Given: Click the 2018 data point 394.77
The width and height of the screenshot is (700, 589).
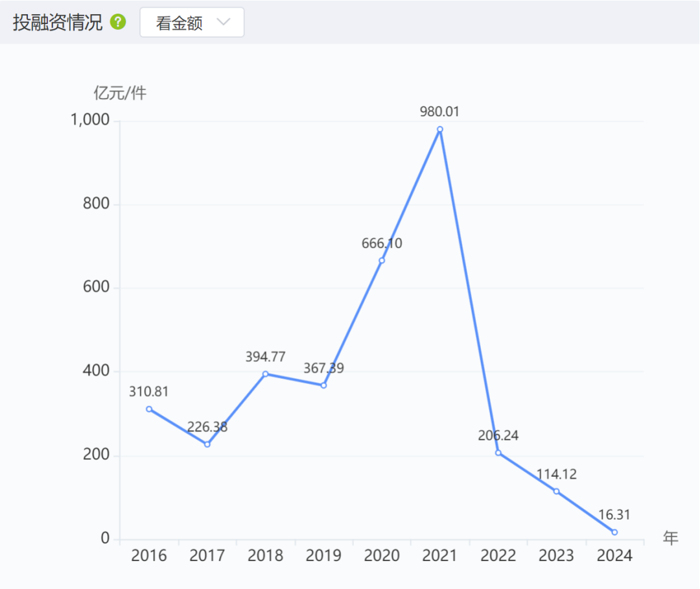Looking at the screenshot, I should tap(266, 374).
